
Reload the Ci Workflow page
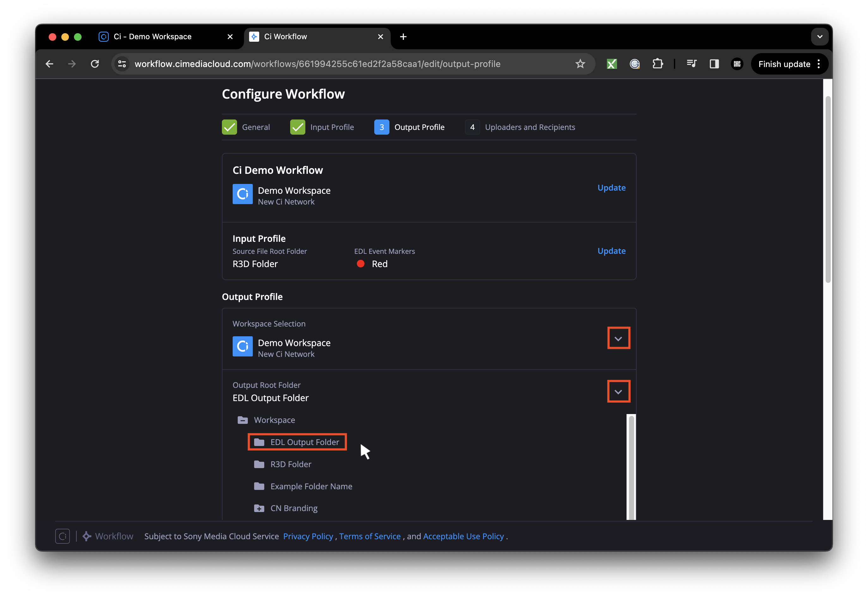[95, 64]
